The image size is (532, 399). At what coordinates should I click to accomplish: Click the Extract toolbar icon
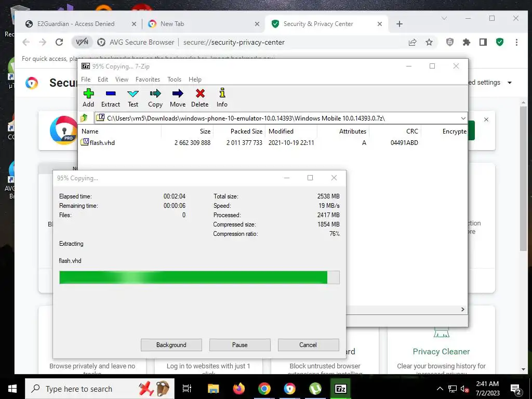(x=111, y=98)
